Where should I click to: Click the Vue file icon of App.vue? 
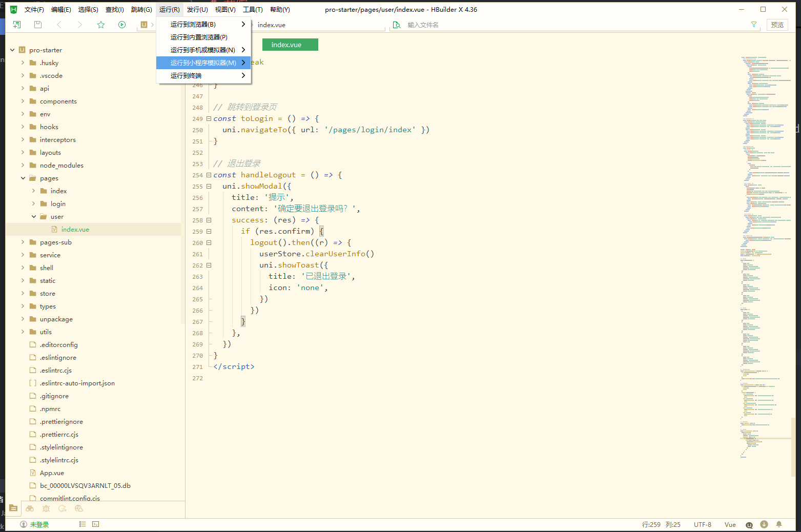(x=33, y=473)
